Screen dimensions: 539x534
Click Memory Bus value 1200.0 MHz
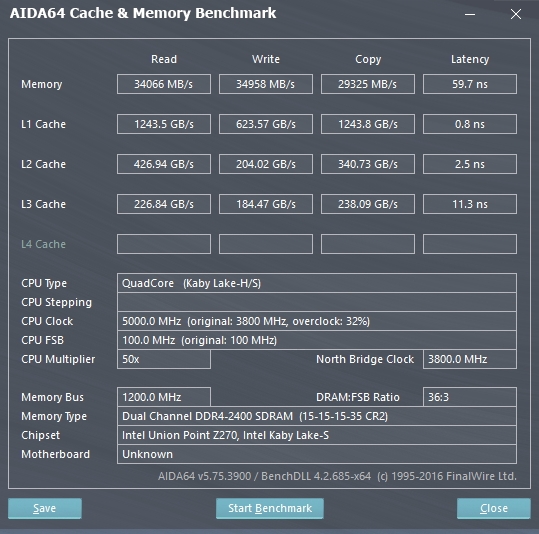164,397
